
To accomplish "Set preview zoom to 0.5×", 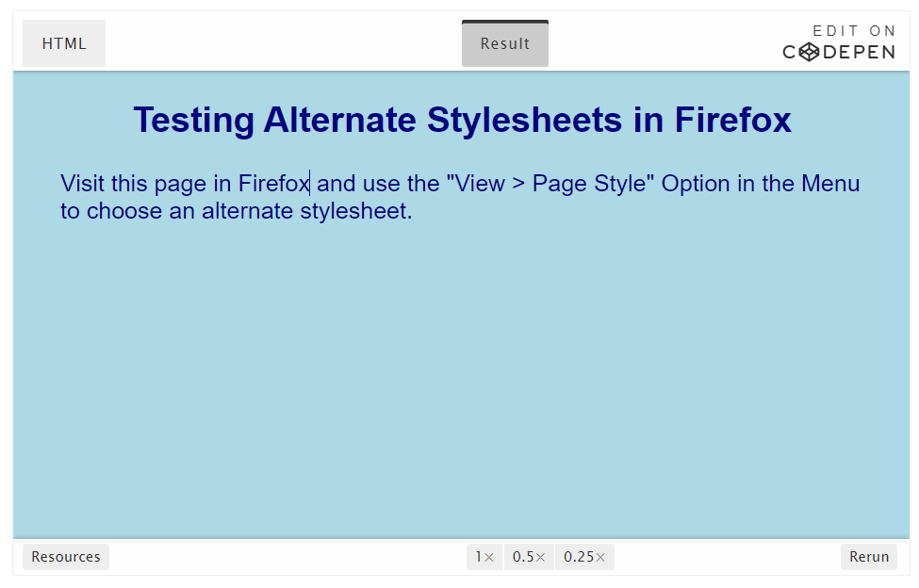I will coord(529,556).
